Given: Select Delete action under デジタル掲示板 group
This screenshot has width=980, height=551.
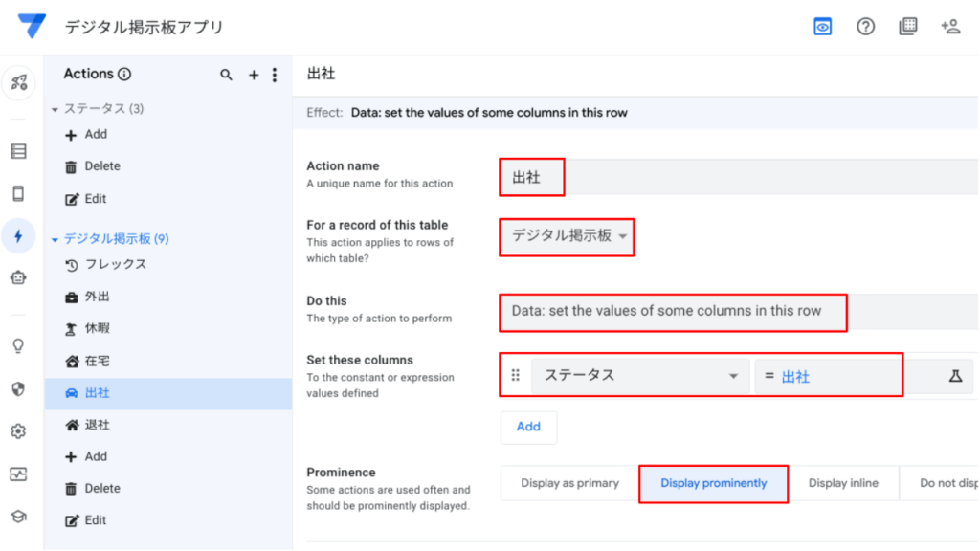Looking at the screenshot, I should pos(93,489).
